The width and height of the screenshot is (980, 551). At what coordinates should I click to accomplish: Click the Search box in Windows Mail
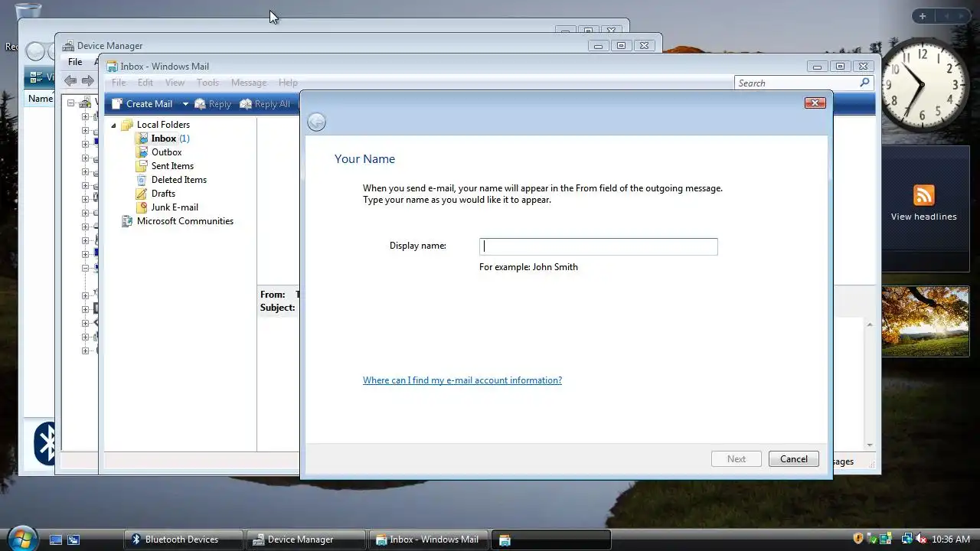coord(796,83)
